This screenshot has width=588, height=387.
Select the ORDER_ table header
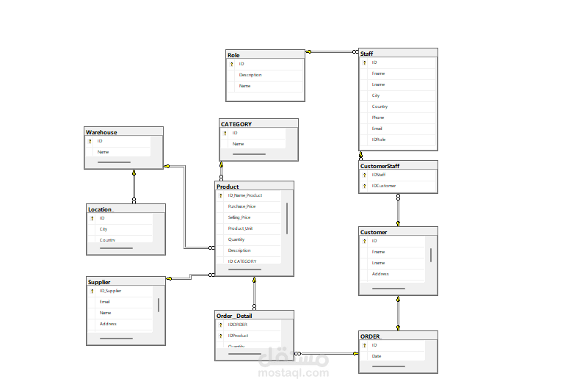coord(398,336)
